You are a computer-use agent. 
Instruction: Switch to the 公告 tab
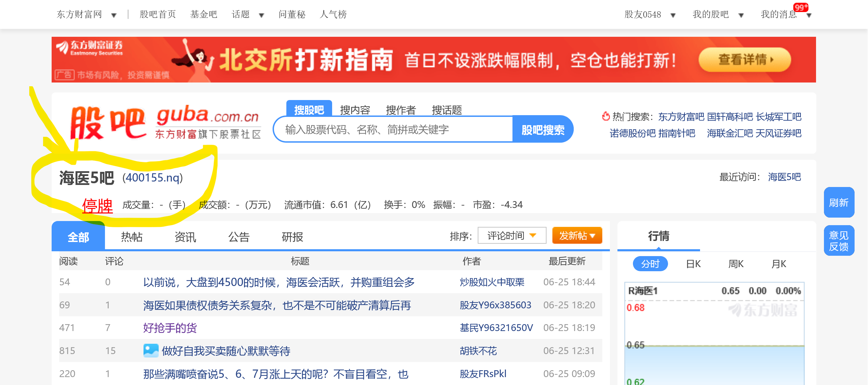239,237
